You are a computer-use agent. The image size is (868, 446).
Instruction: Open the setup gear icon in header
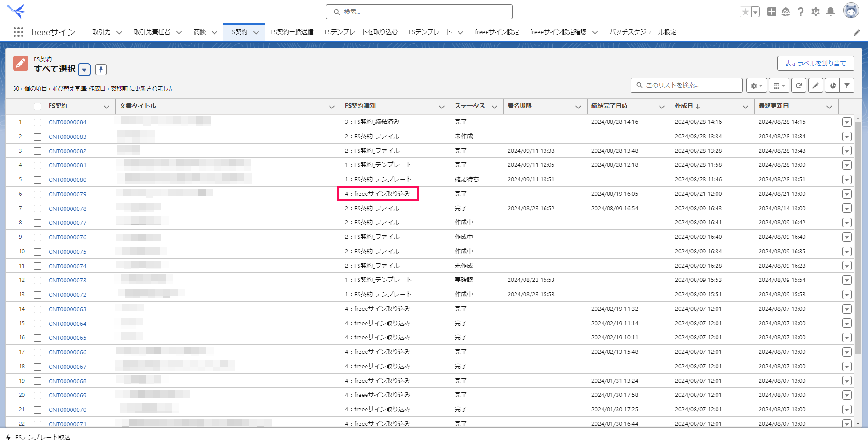816,12
